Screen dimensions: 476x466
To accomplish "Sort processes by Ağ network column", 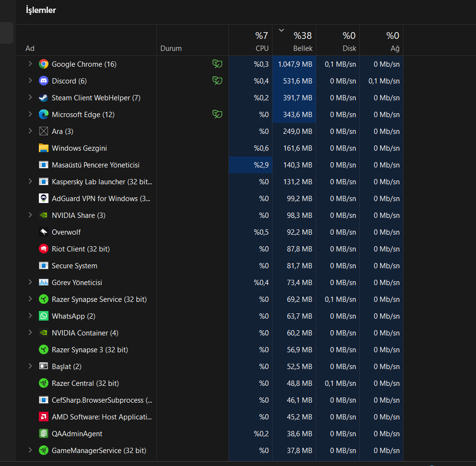I will 381,40.
